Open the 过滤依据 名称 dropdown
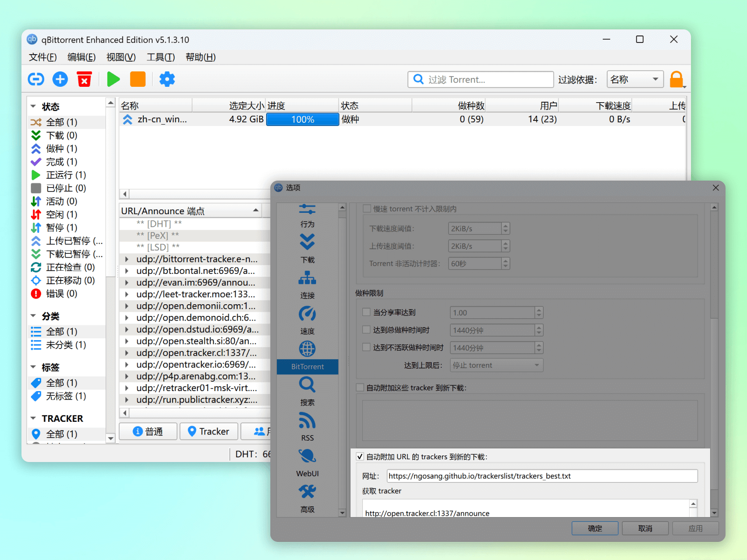 [x=635, y=79]
